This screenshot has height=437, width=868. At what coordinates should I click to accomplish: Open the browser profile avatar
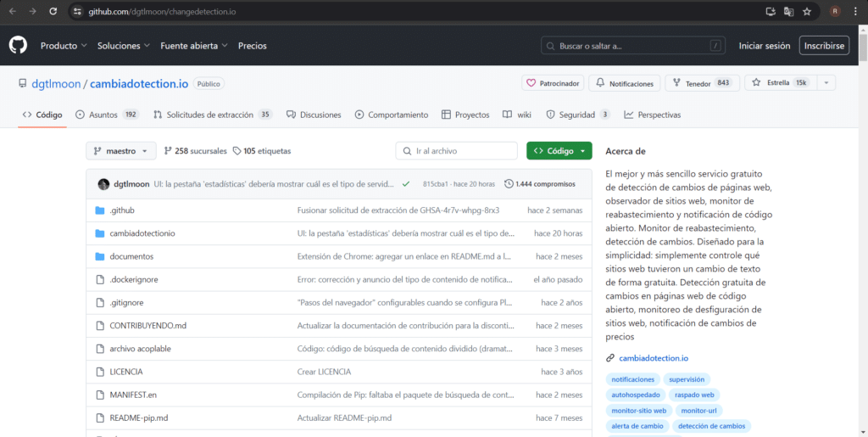click(x=835, y=11)
